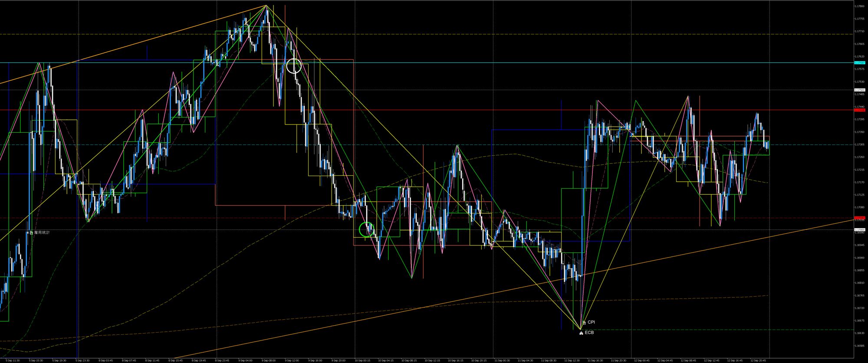This screenshot has width=868, height=363.
Task: Click the '5 Sep 23:30' time axis label
Action: 82,360
